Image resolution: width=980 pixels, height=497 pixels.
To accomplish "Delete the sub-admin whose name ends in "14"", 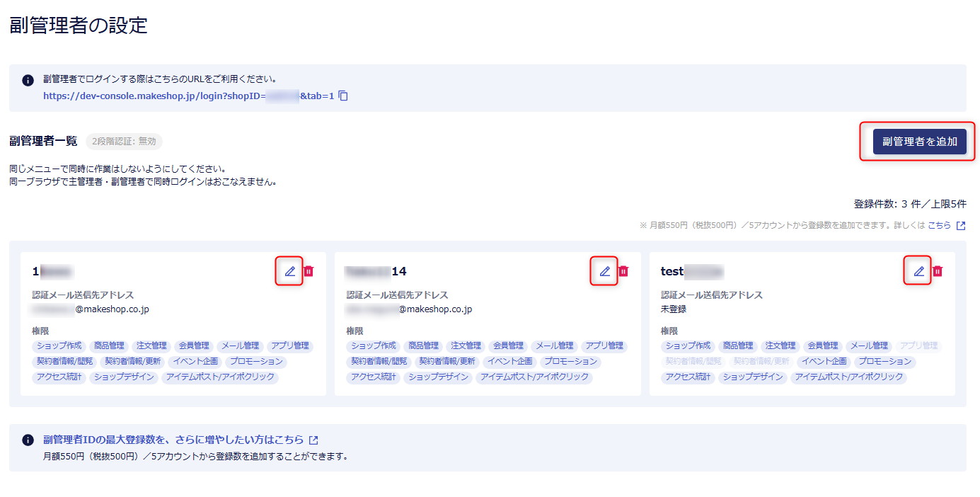I will (x=623, y=271).
